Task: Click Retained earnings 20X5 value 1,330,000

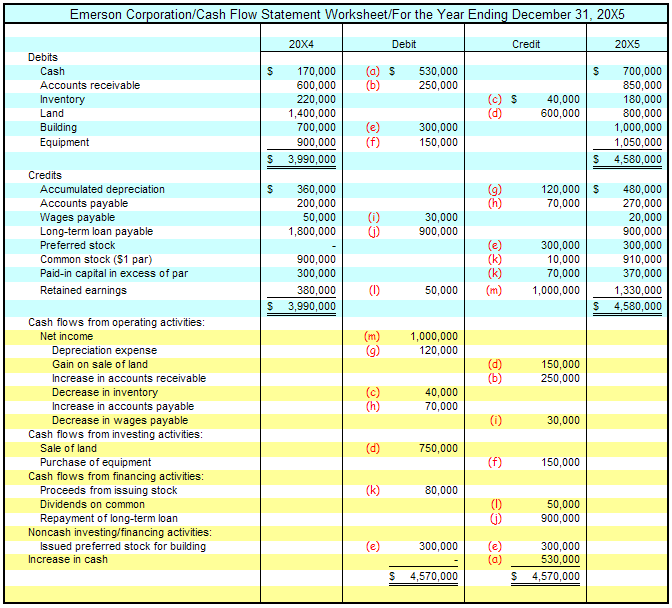Action: [638, 291]
